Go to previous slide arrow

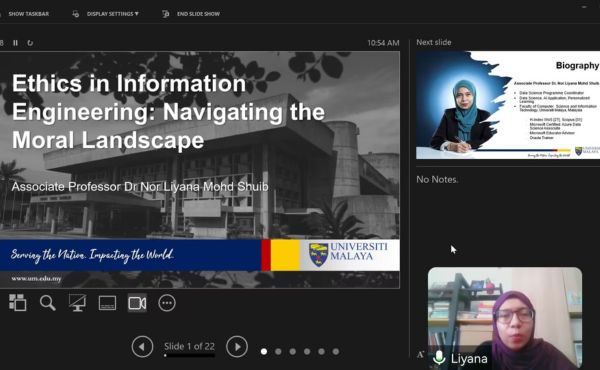(142, 346)
